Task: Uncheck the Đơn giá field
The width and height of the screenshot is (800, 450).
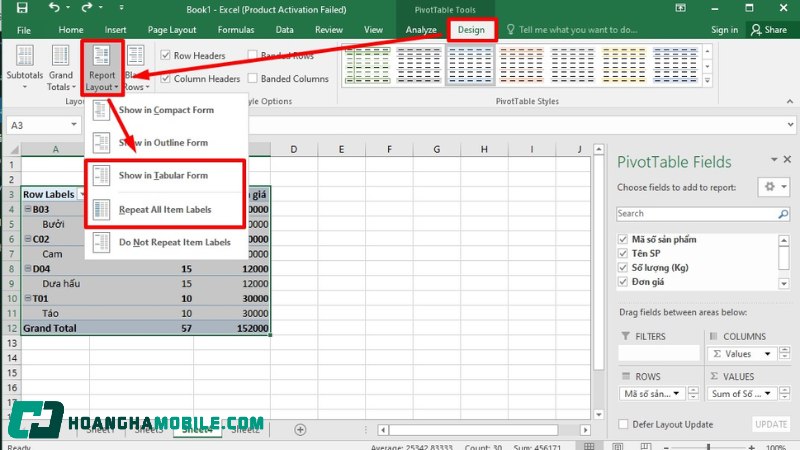Action: [622, 282]
